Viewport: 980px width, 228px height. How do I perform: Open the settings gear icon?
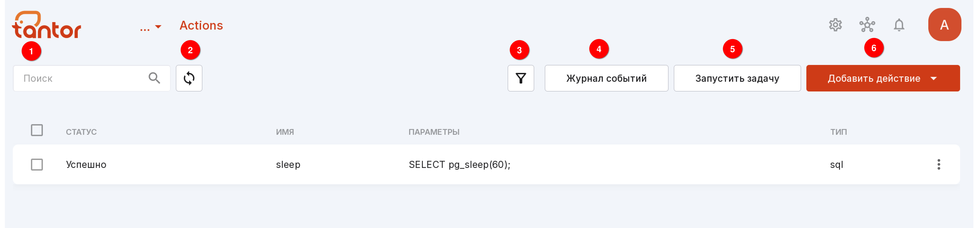(x=836, y=25)
